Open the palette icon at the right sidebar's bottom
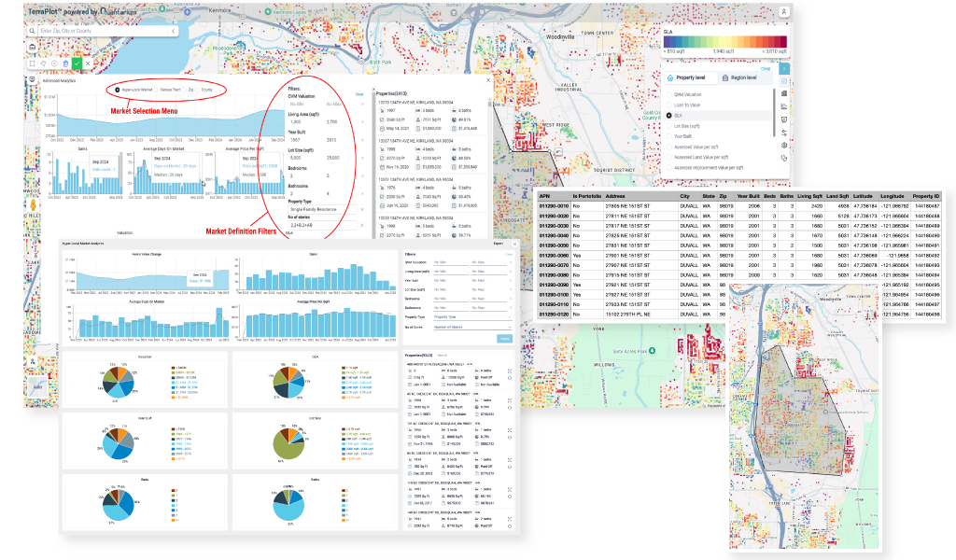The height and width of the screenshot is (560, 956). click(784, 158)
